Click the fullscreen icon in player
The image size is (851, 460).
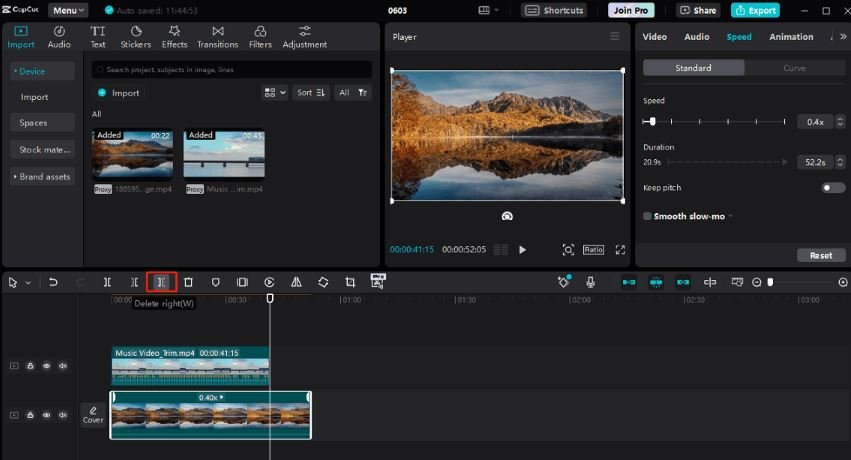(620, 250)
